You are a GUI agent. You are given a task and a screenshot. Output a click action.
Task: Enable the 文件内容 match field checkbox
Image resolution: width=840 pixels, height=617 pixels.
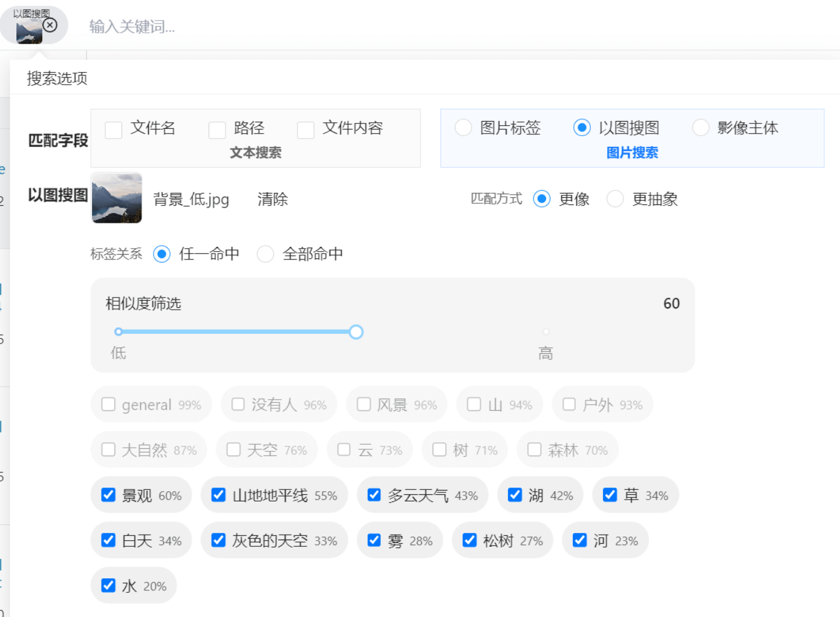[305, 129]
